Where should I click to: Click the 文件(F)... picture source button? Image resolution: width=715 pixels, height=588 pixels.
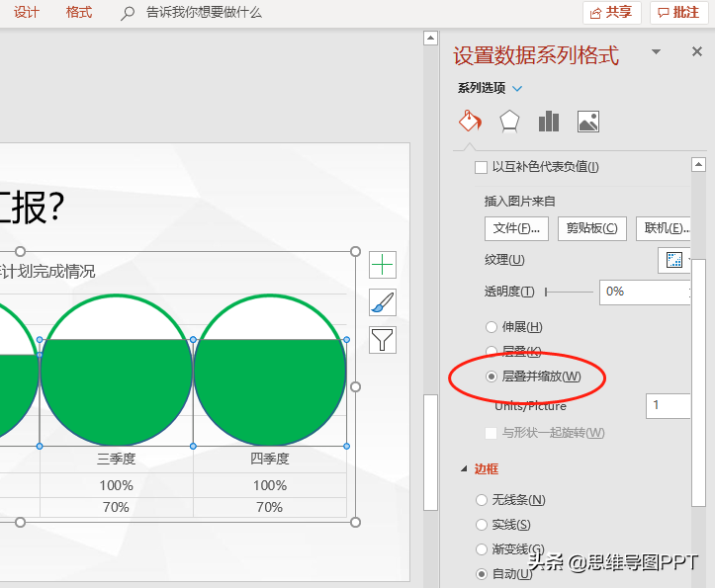click(516, 228)
